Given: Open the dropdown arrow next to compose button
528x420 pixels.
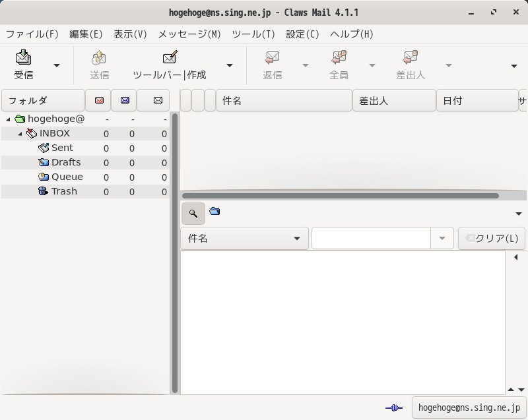Looking at the screenshot, I should (x=230, y=65).
